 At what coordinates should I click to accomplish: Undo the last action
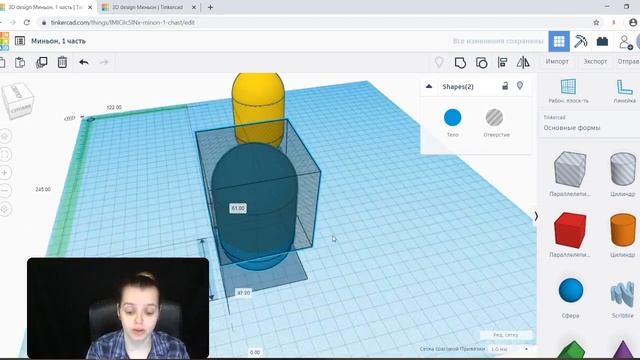coord(84,62)
